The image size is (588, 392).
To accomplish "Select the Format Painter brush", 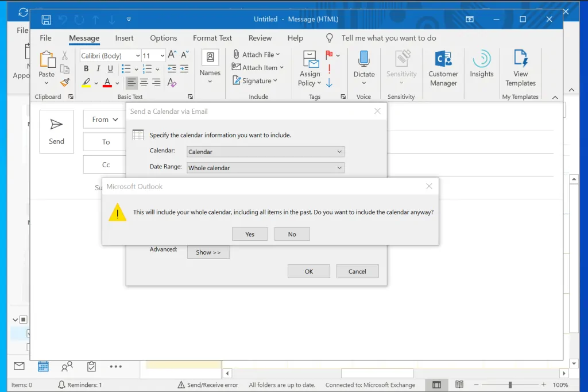I will [65, 83].
